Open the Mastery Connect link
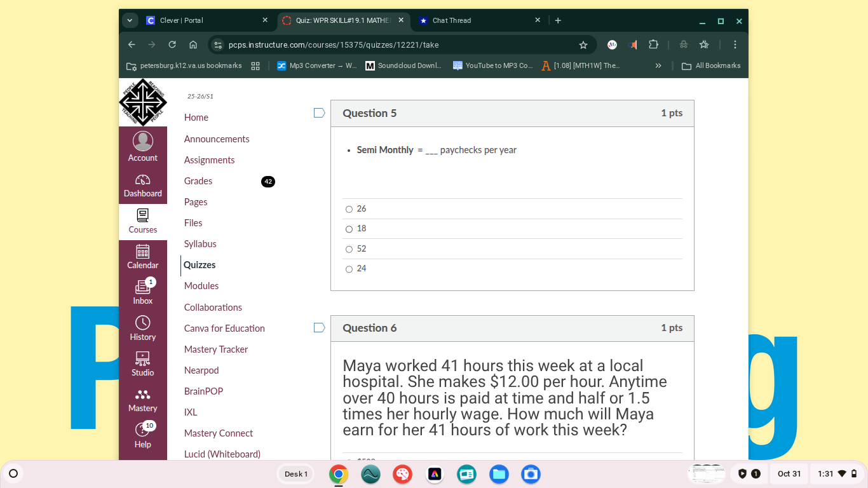868x488 pixels. point(219,433)
